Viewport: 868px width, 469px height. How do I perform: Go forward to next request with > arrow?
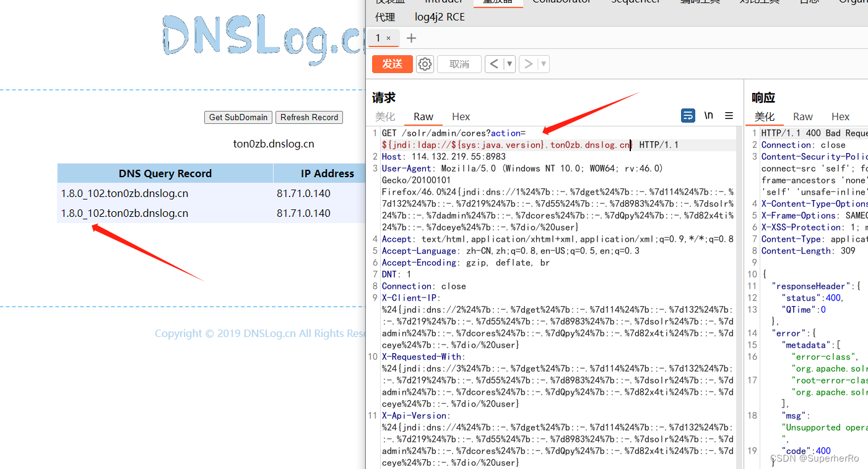pyautogui.click(x=529, y=64)
